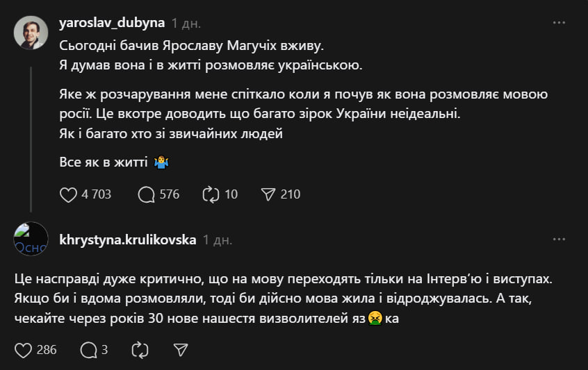The height and width of the screenshot is (370, 588).
Task: Open comments on yaroslav_dubyna's post
Action: coord(146,194)
